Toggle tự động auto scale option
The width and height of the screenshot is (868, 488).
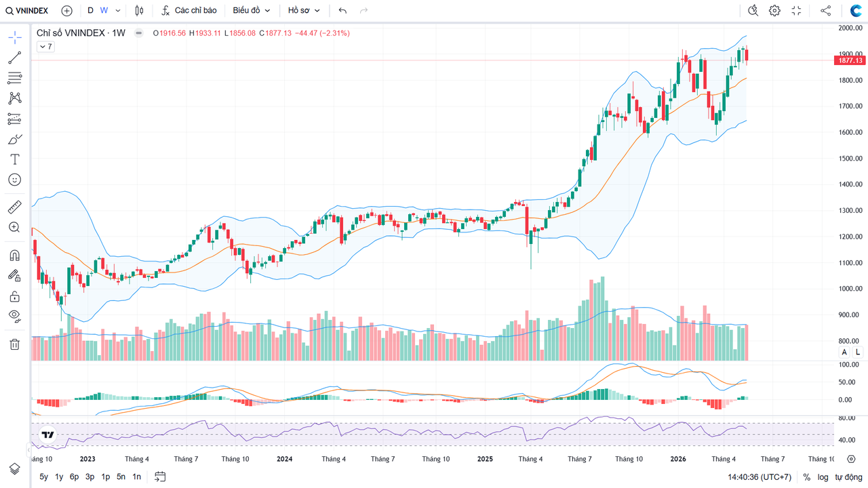coord(848,477)
